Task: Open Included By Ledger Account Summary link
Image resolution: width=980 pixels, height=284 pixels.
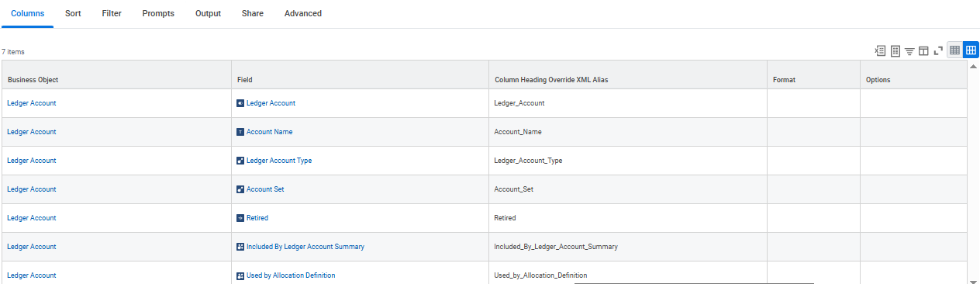Action: 305,247
